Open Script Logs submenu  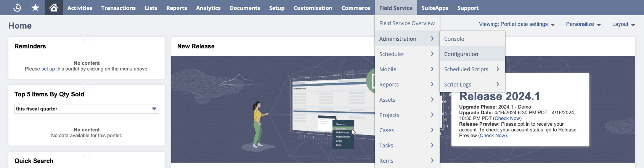click(x=472, y=84)
